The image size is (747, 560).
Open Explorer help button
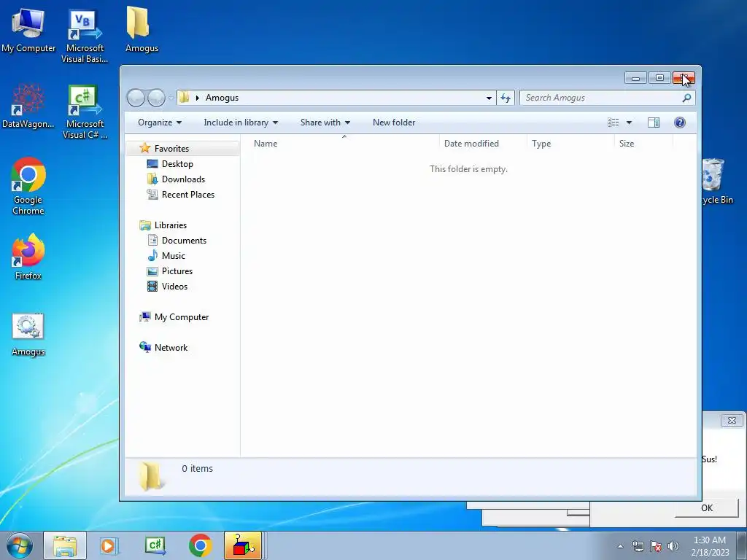pos(680,122)
